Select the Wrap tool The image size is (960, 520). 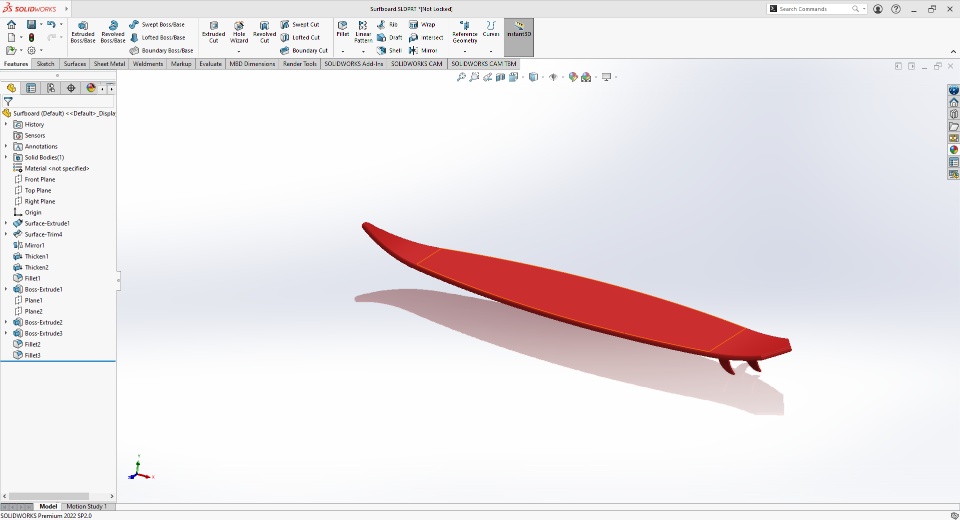(x=422, y=24)
